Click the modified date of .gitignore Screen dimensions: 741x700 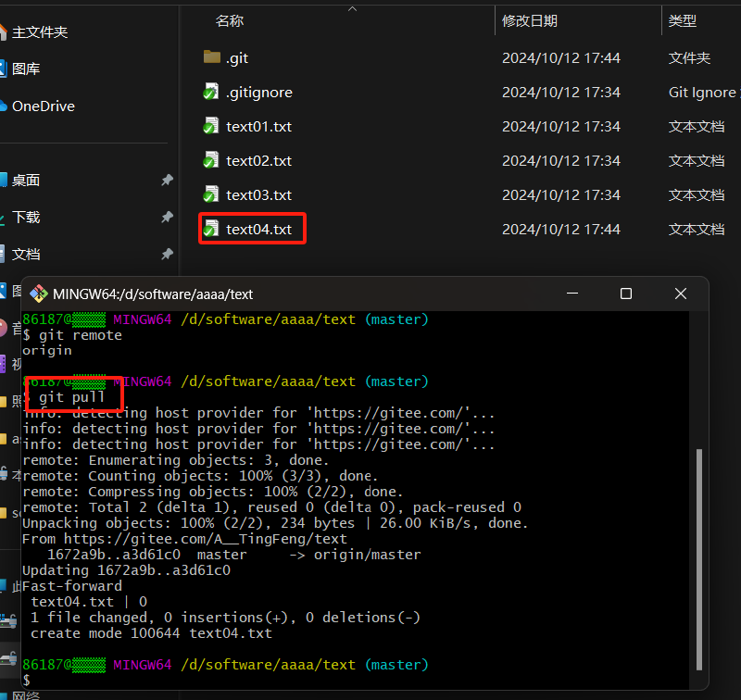coord(561,92)
